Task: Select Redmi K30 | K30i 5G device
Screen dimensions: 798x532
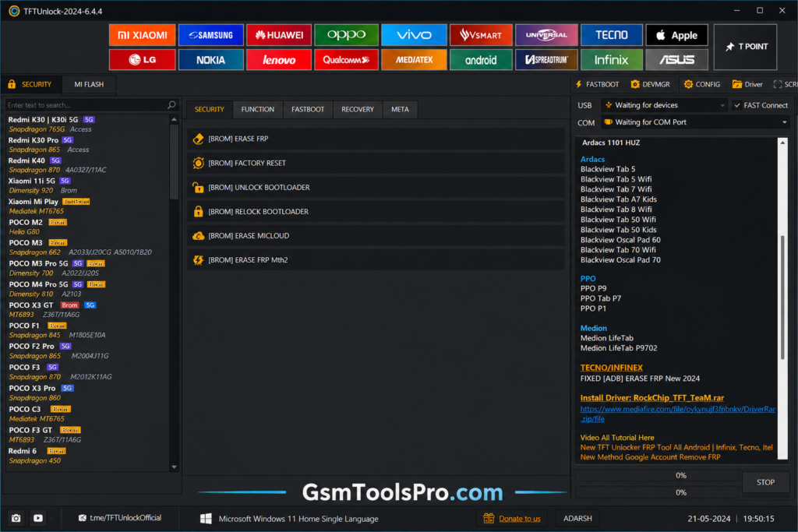Action: click(x=87, y=124)
